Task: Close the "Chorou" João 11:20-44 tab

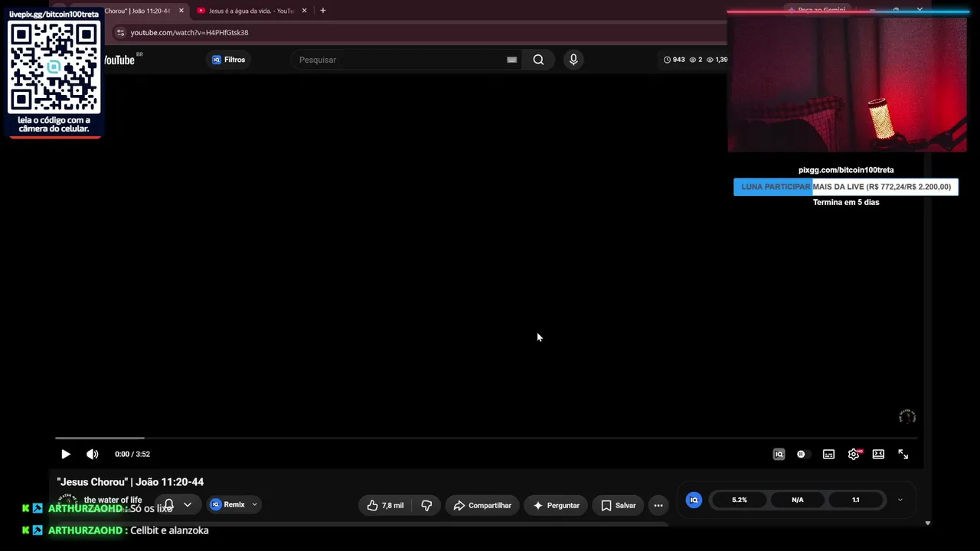Action: pos(181,11)
